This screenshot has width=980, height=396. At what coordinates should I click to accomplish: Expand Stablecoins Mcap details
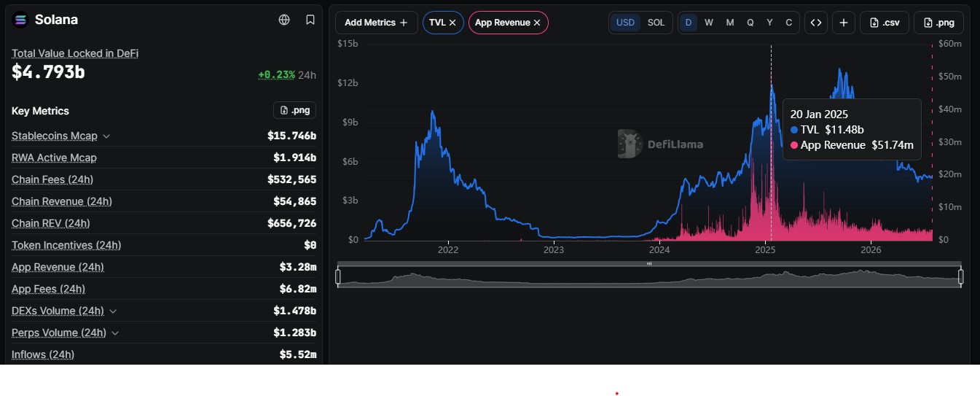pyautogui.click(x=106, y=136)
